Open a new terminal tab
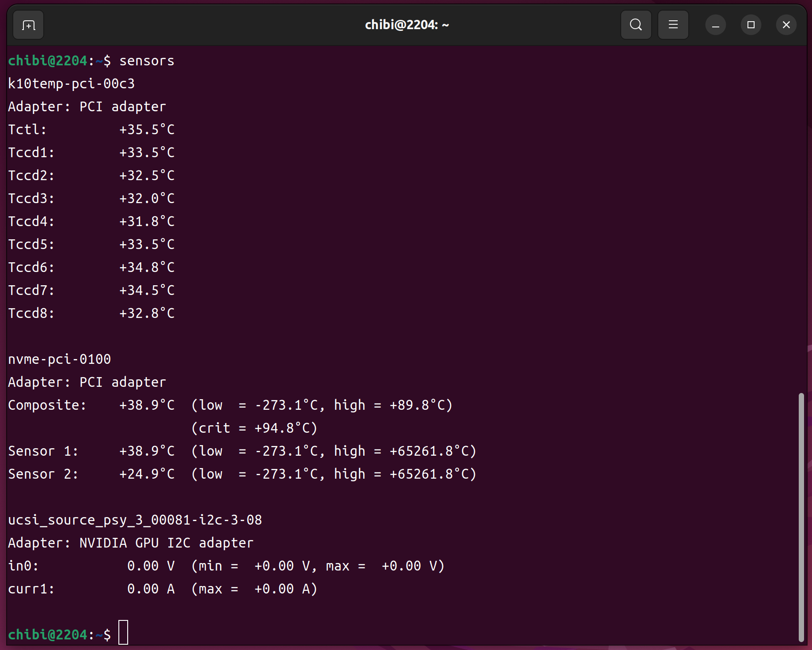The height and width of the screenshot is (650, 812). click(x=28, y=25)
